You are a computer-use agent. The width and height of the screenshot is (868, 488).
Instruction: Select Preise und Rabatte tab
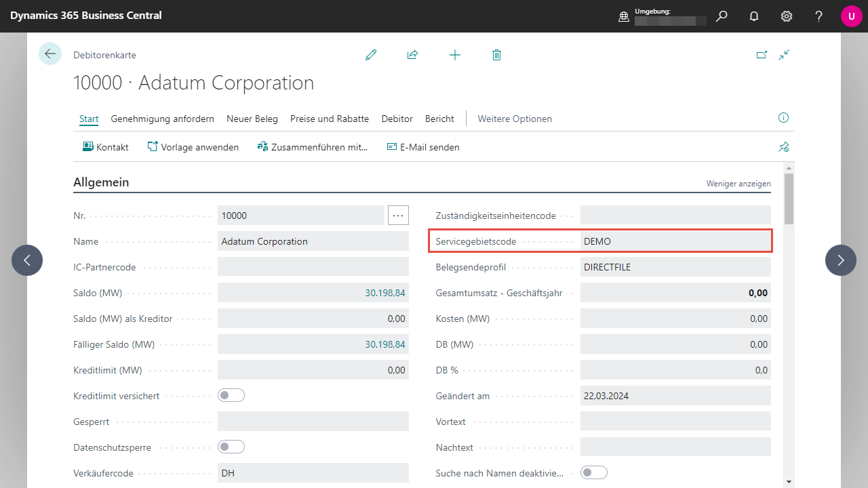point(330,119)
